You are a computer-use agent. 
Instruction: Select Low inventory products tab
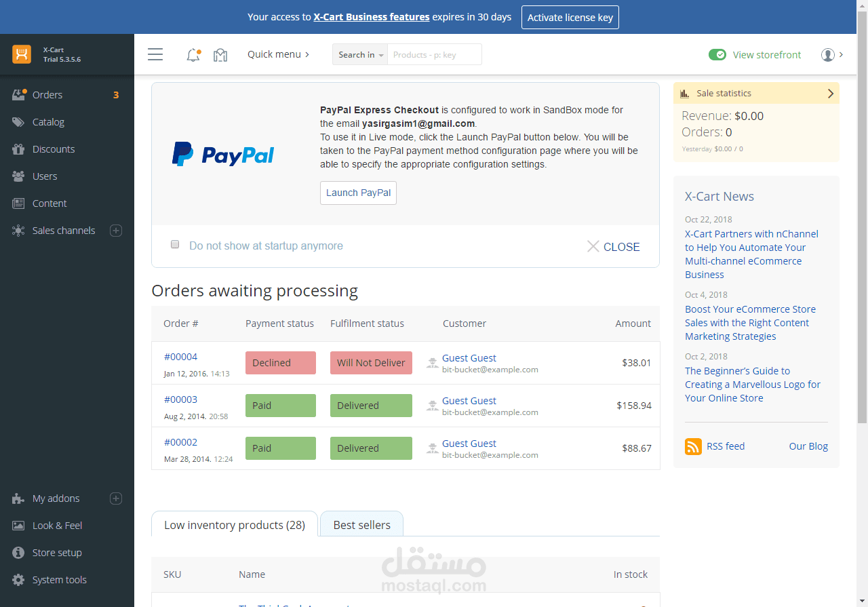[235, 524]
